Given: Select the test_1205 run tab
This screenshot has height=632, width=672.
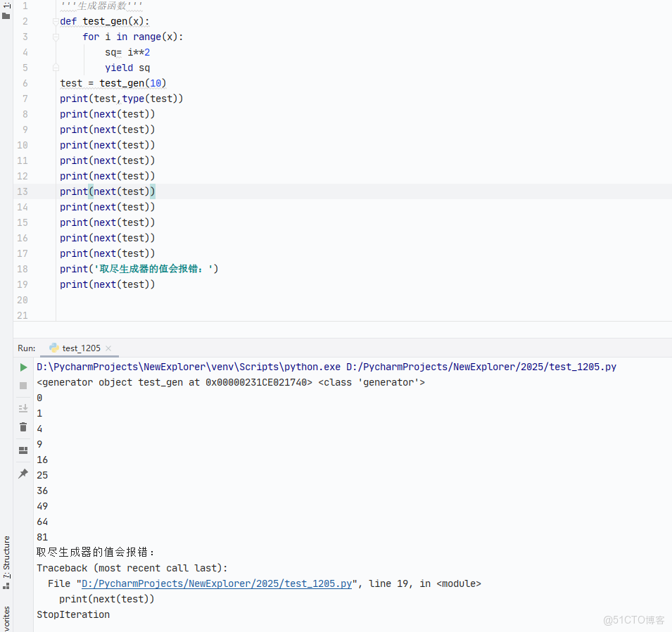Looking at the screenshot, I should (x=81, y=348).
